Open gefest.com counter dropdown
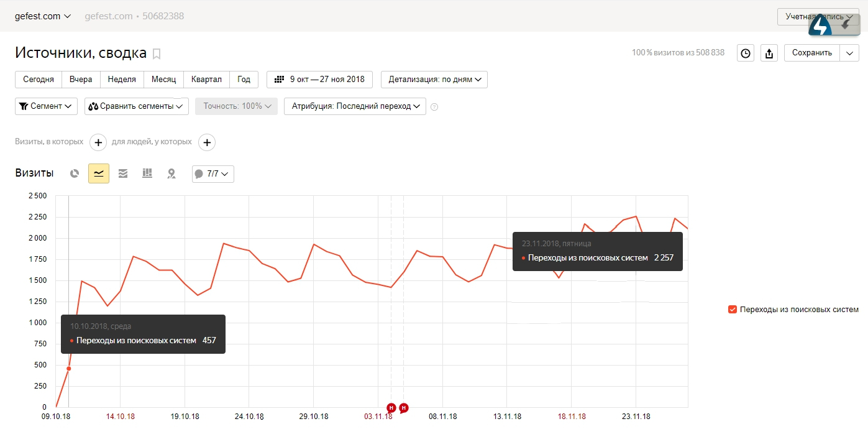 click(x=43, y=16)
